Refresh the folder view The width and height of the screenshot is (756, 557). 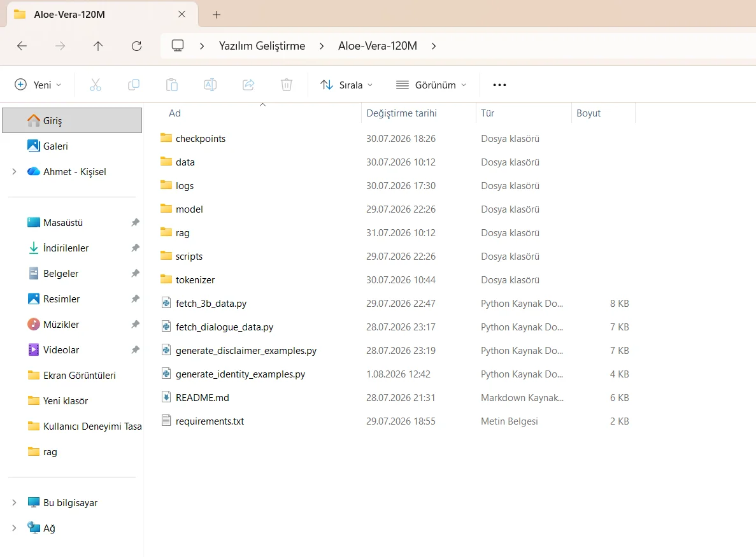tap(136, 46)
